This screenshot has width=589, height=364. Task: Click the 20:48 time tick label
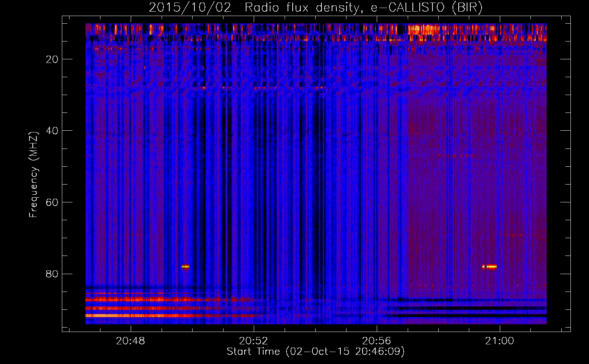tap(130, 341)
